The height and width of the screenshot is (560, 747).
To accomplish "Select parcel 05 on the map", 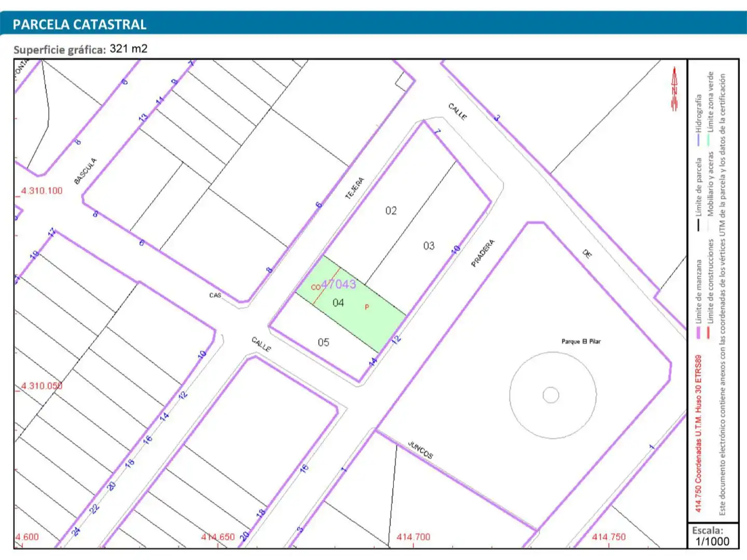I will 323,342.
